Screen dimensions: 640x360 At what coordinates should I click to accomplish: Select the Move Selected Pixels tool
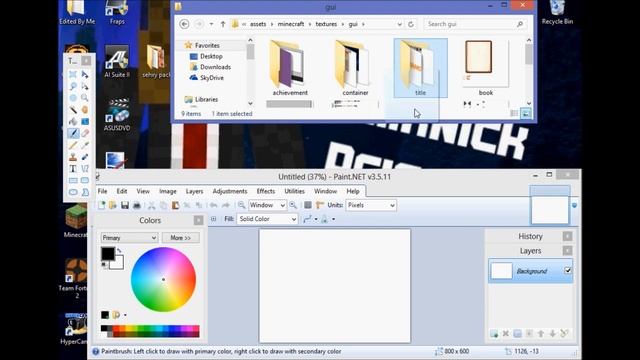85,74
